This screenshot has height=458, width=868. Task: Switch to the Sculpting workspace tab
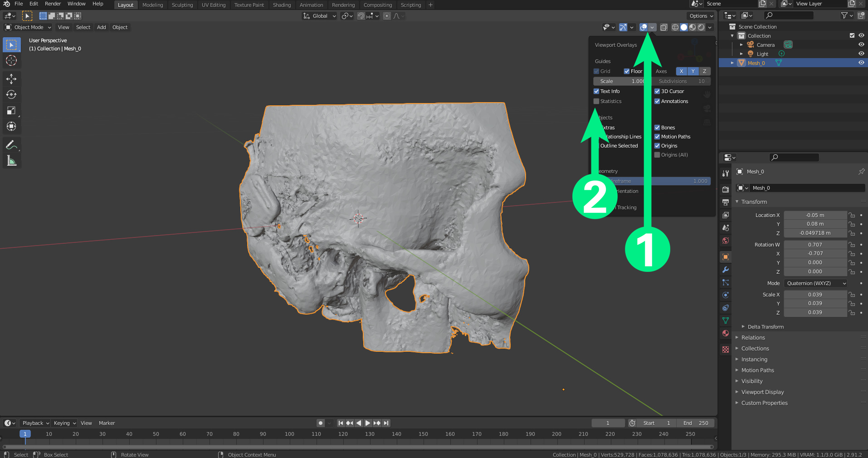coord(182,5)
